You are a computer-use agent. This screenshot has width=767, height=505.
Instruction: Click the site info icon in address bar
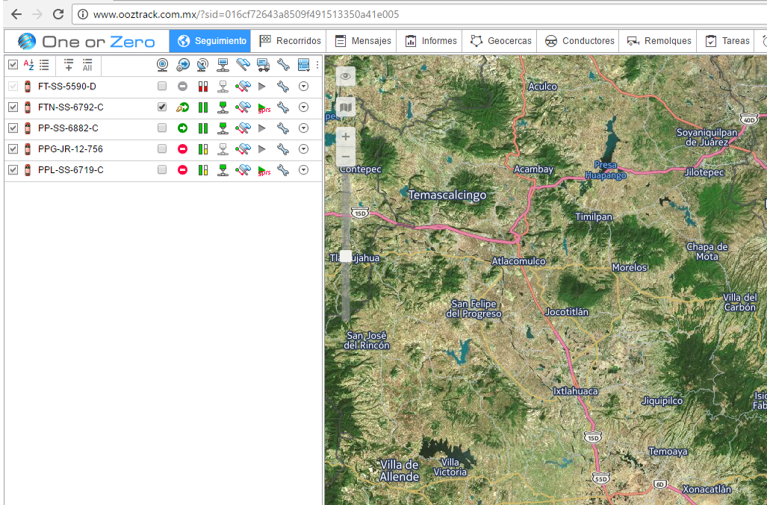coord(83,14)
